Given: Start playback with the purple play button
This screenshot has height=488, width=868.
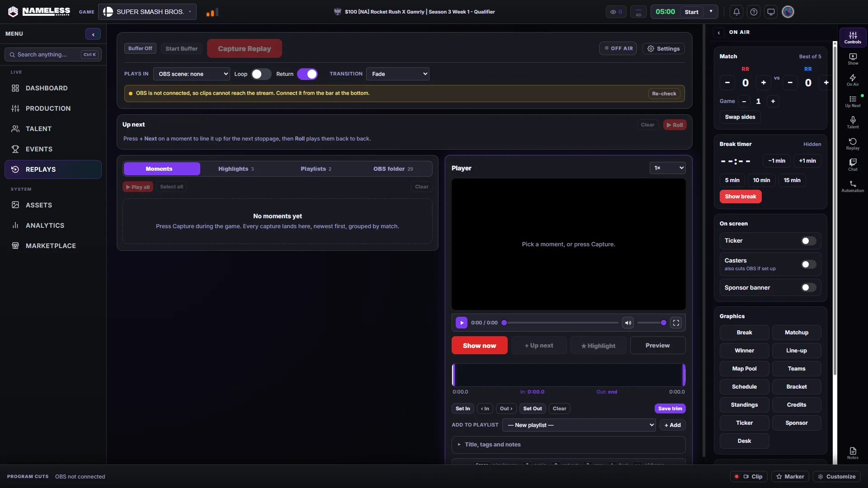Looking at the screenshot, I should coord(462,323).
